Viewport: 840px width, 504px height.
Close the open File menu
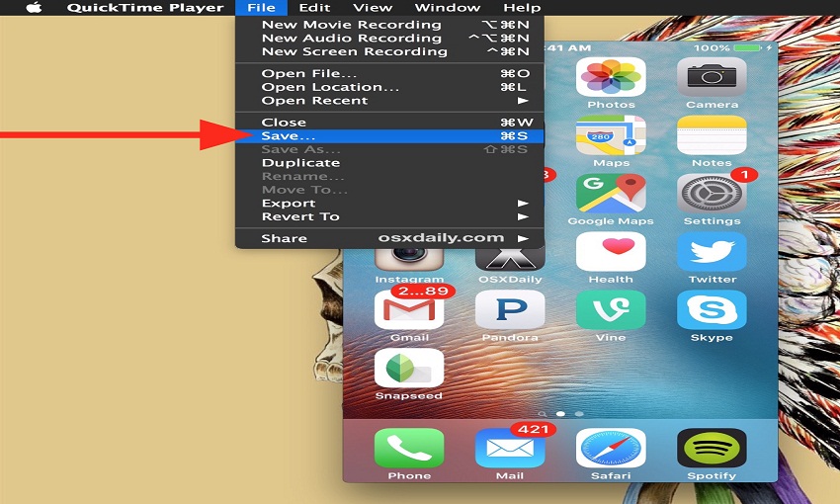pos(262,8)
